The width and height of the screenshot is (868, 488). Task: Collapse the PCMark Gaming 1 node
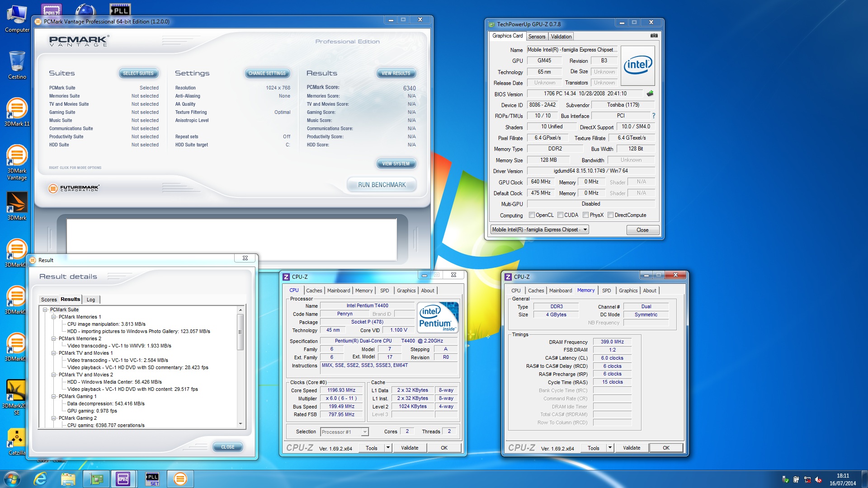[54, 396]
